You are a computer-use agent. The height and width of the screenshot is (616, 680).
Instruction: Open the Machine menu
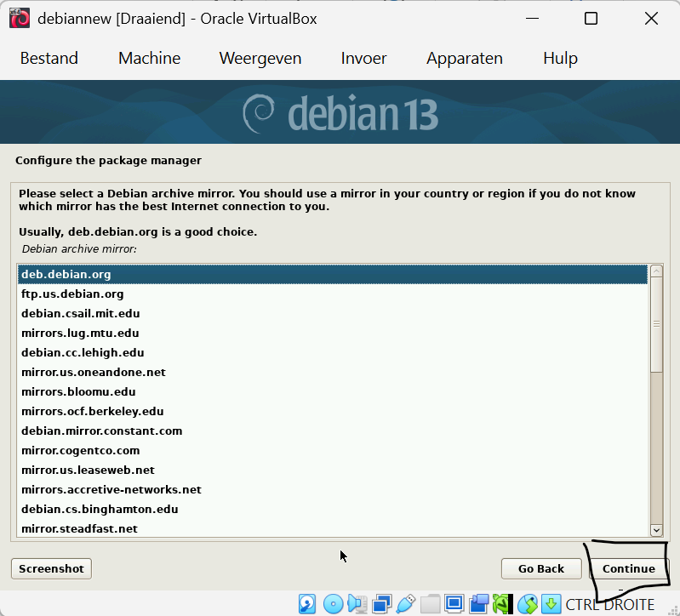click(x=150, y=58)
